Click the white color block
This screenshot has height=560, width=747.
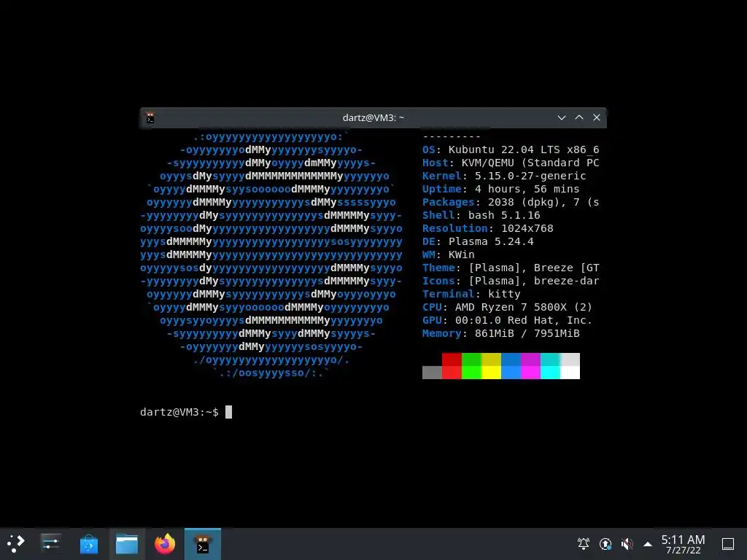coord(570,373)
